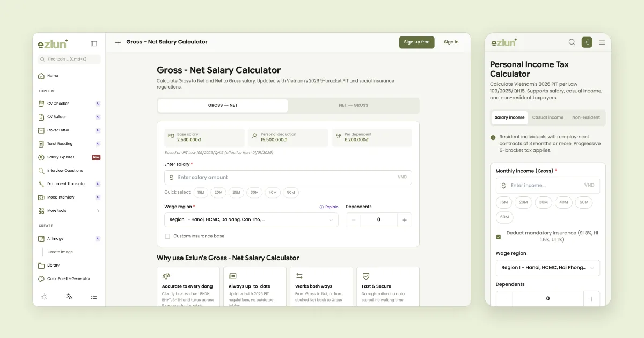Toggle light theme sun icon
644x338 pixels.
click(x=45, y=297)
